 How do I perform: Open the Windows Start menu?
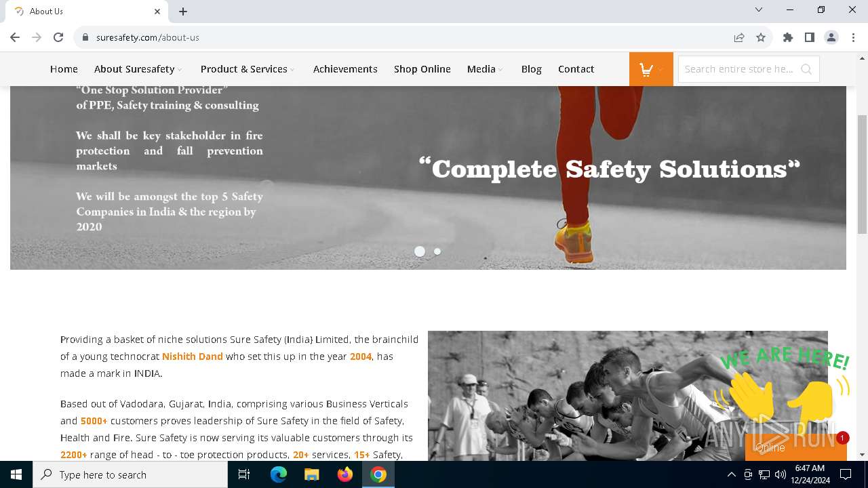click(16, 474)
